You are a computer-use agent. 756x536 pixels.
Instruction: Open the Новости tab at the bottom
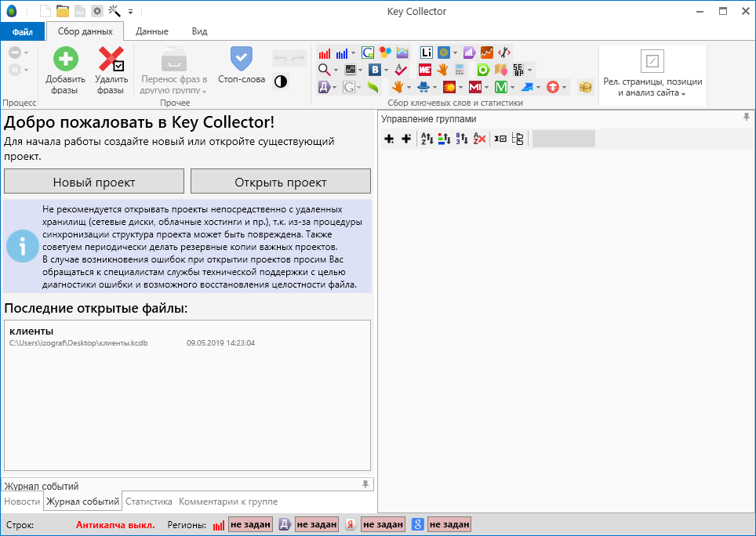(x=22, y=502)
